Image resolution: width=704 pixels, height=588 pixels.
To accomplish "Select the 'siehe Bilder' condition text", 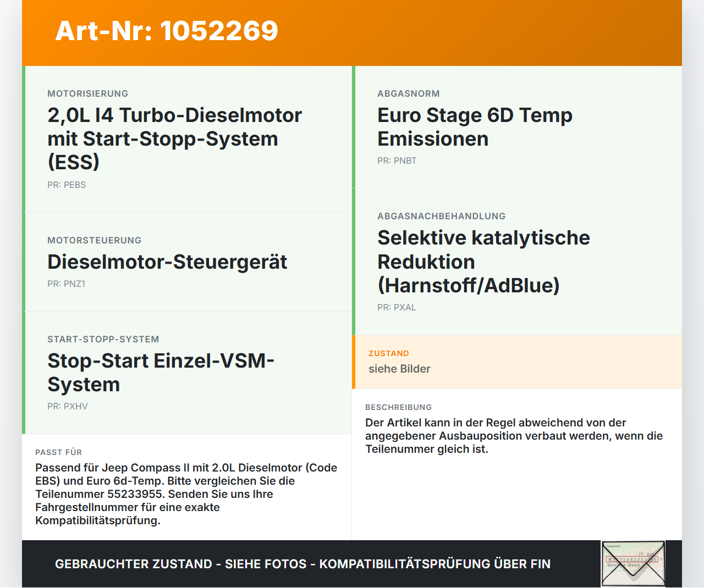I will (x=399, y=369).
